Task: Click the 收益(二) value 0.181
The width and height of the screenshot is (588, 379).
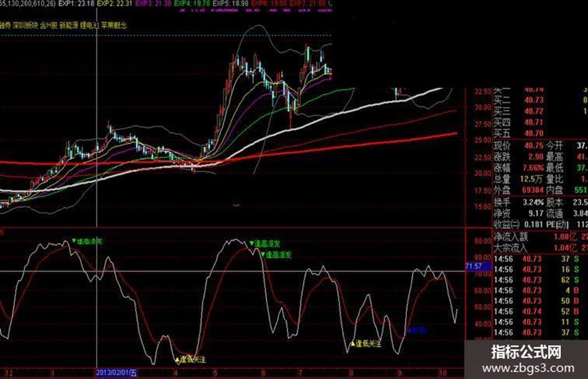Action: pyautogui.click(x=534, y=225)
